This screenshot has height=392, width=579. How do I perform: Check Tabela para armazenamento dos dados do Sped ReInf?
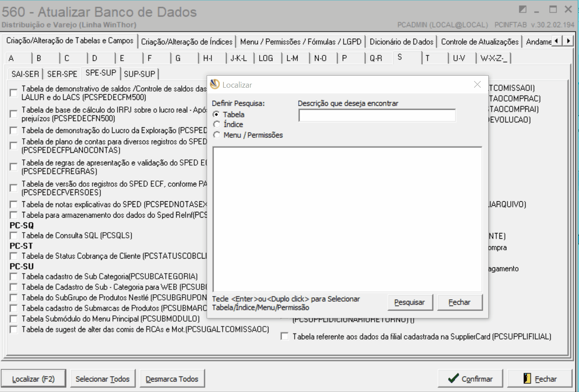pos(14,215)
